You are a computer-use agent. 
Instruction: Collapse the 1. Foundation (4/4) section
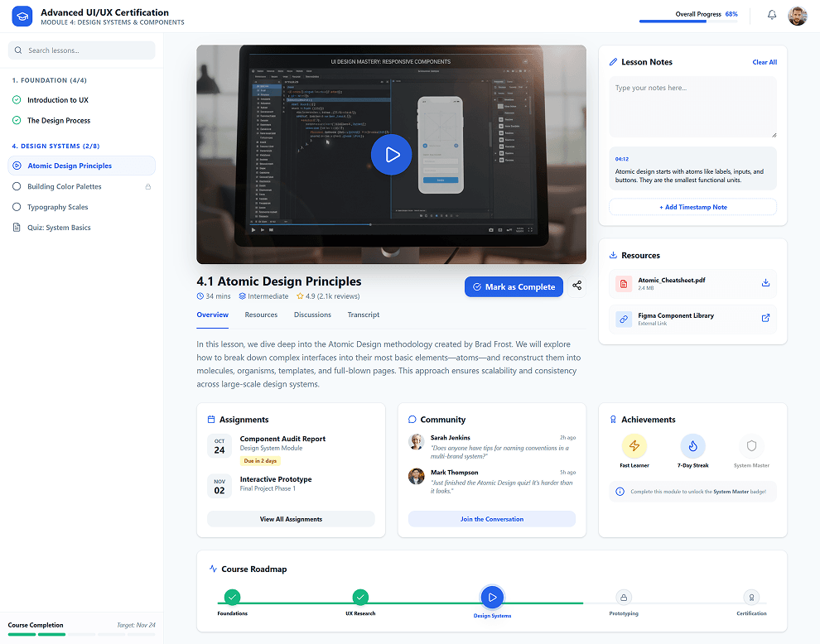(49, 80)
